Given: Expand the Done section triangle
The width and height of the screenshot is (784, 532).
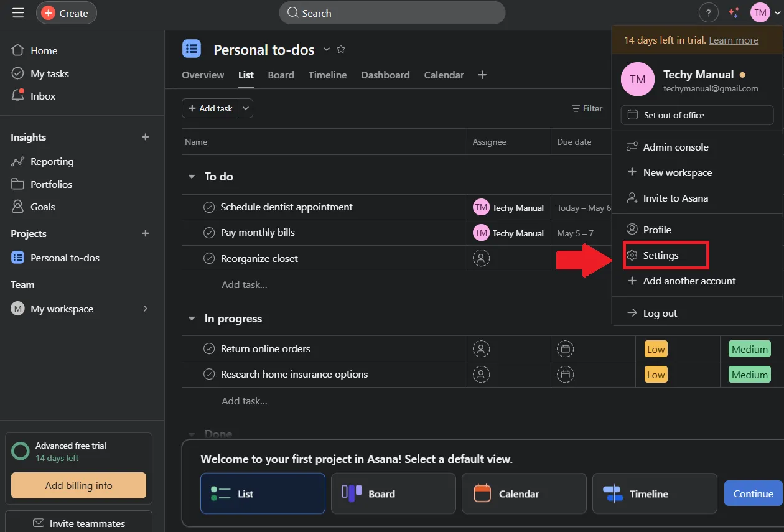Looking at the screenshot, I should tap(192, 434).
